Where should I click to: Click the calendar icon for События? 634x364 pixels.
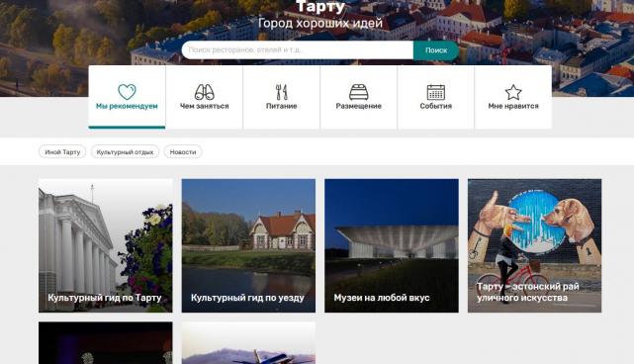436,92
